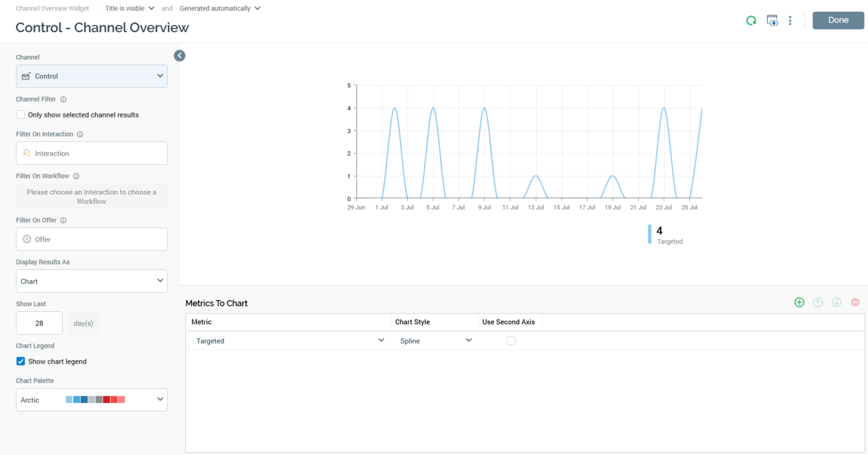Screen dimensions: 868x455
Task: Click the green refresh icon
Action: pyautogui.click(x=751, y=20)
